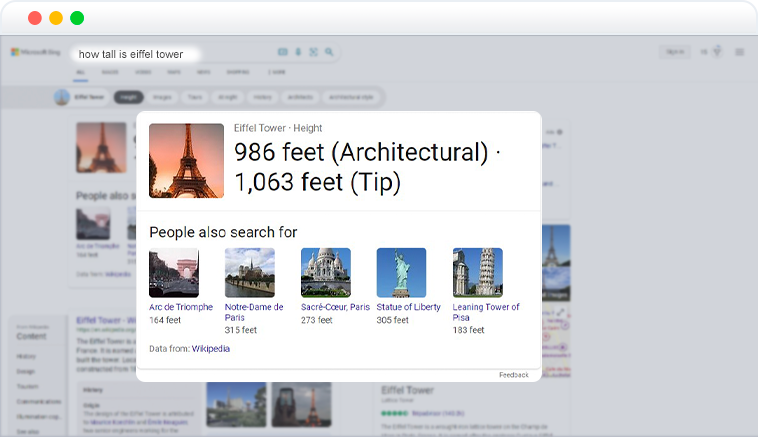Maximize the window with green button
758x437 pixels.
[x=77, y=18]
